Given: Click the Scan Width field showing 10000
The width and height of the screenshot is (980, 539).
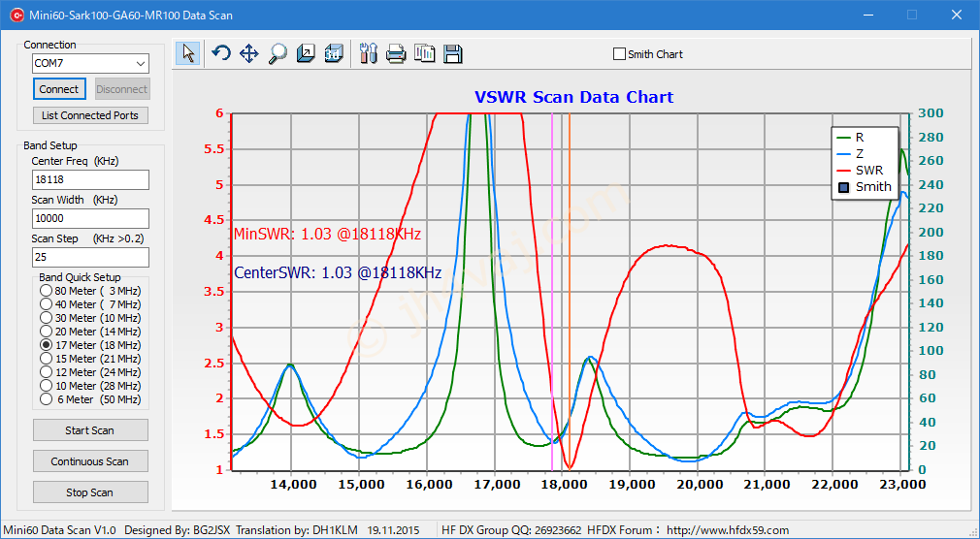Looking at the screenshot, I should (x=90, y=218).
